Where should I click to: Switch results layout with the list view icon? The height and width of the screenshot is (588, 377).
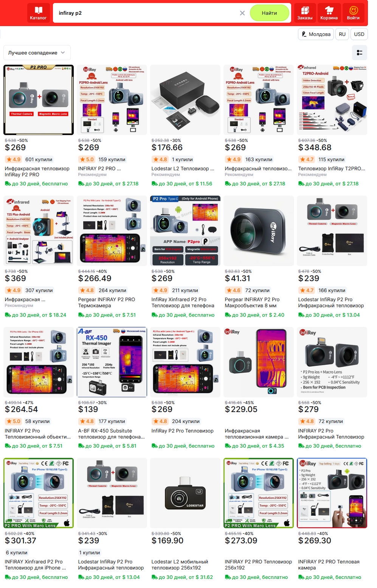click(360, 53)
